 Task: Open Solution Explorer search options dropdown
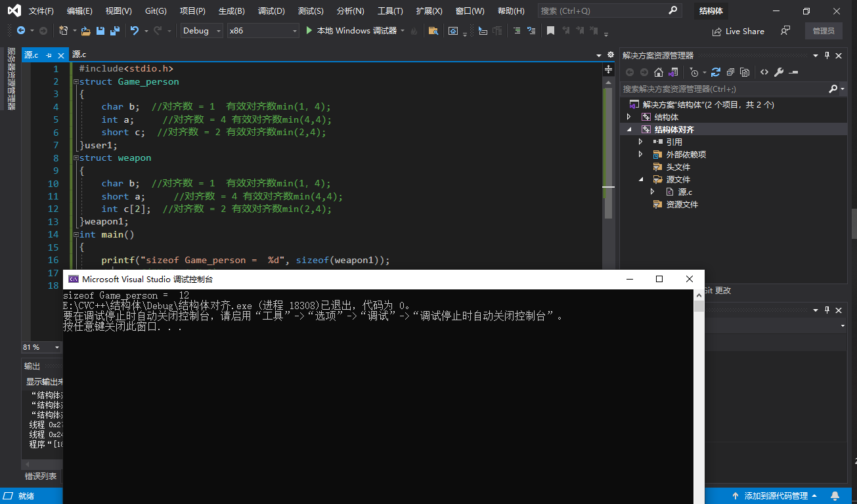point(843,89)
